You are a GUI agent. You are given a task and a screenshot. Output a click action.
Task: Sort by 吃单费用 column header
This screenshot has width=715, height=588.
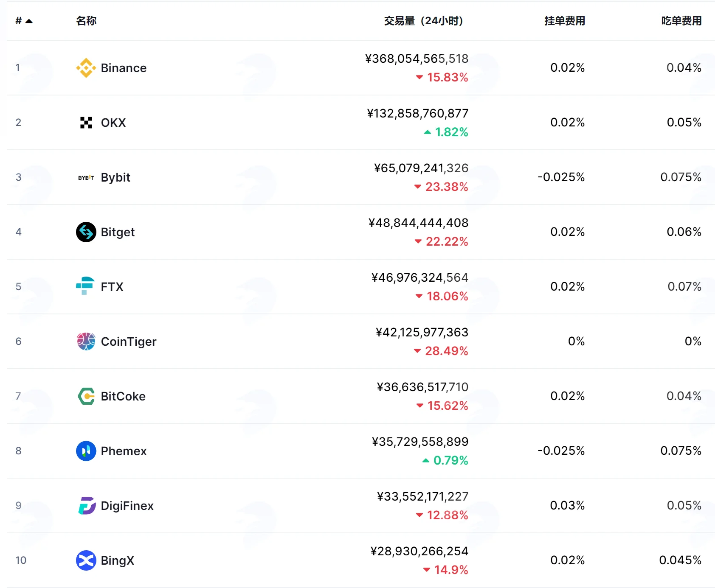pos(681,21)
